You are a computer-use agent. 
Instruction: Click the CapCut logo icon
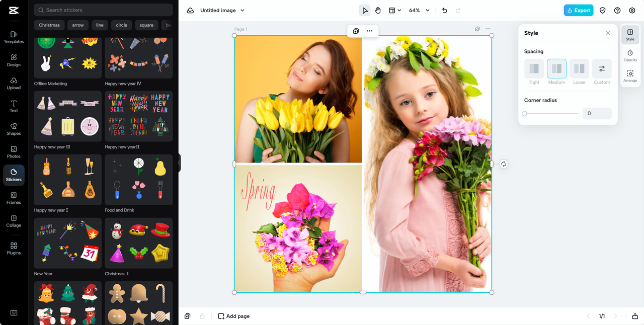click(x=14, y=10)
